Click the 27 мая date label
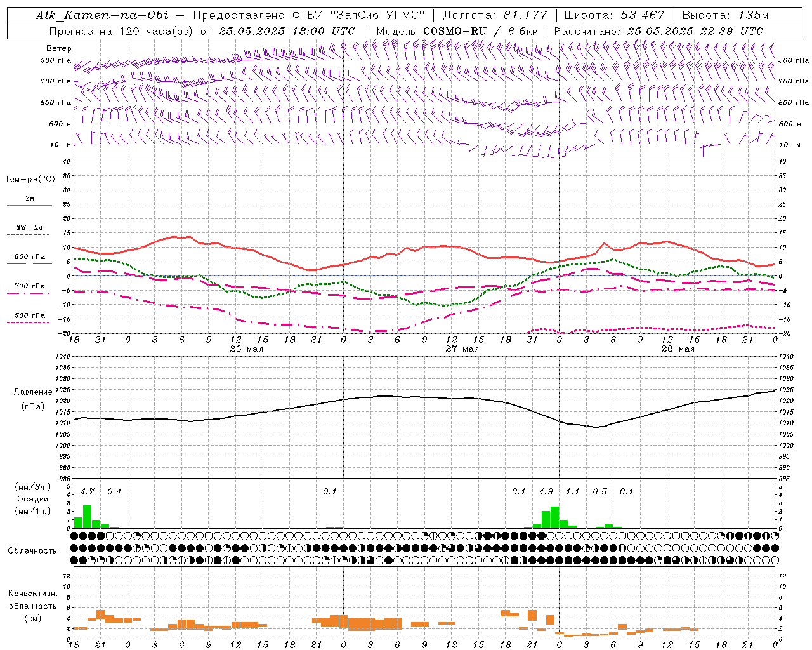This screenshot has height=650, width=812. (x=462, y=349)
